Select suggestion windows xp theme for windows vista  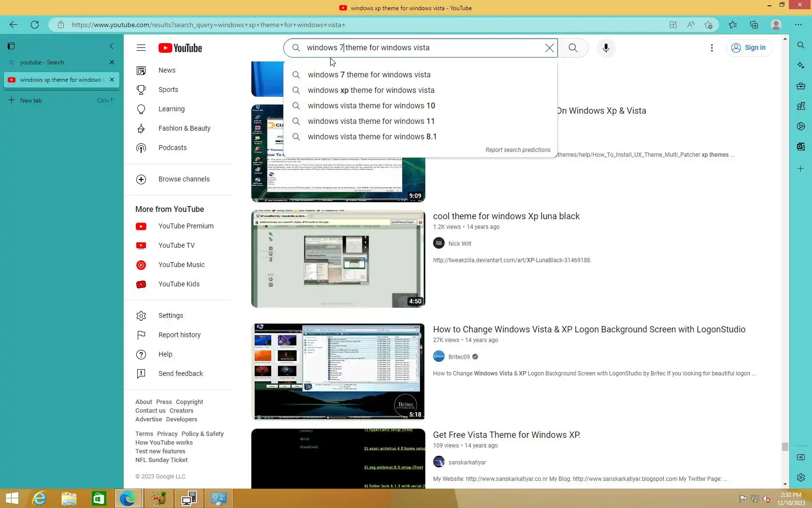click(420, 90)
